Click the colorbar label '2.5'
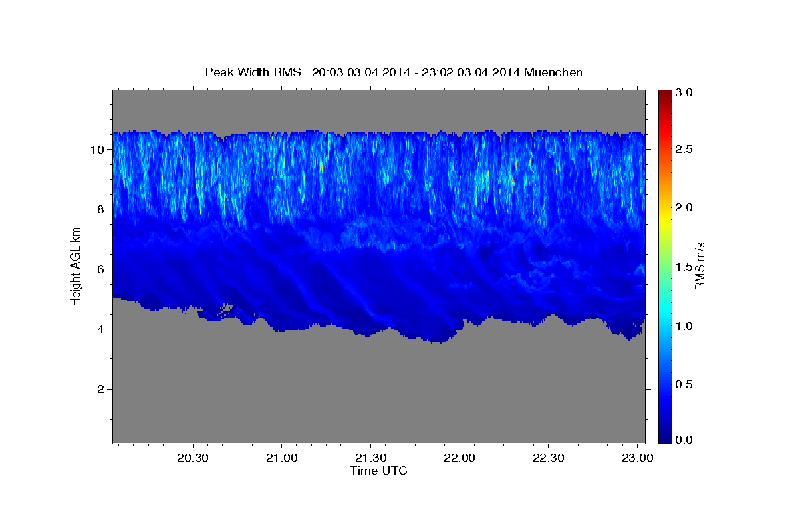This screenshot has height=532, width=798. (x=685, y=150)
